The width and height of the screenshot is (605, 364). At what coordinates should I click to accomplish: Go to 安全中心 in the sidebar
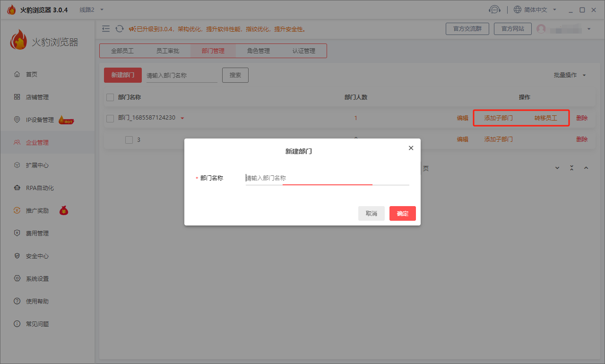pos(37,256)
